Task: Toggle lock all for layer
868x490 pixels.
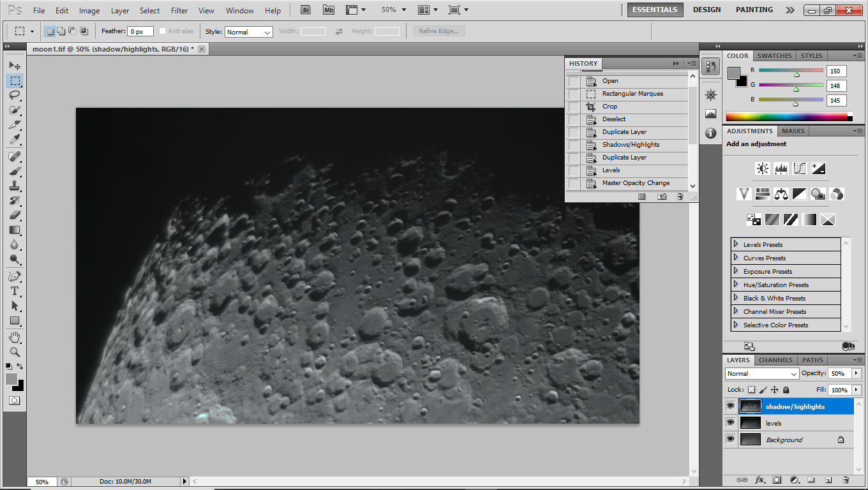Action: 786,389
